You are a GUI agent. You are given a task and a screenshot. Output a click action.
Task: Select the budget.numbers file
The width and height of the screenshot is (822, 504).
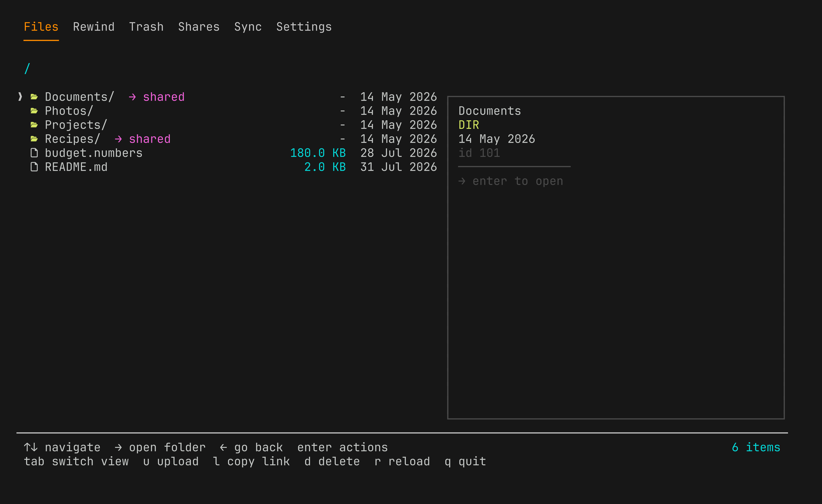click(94, 153)
